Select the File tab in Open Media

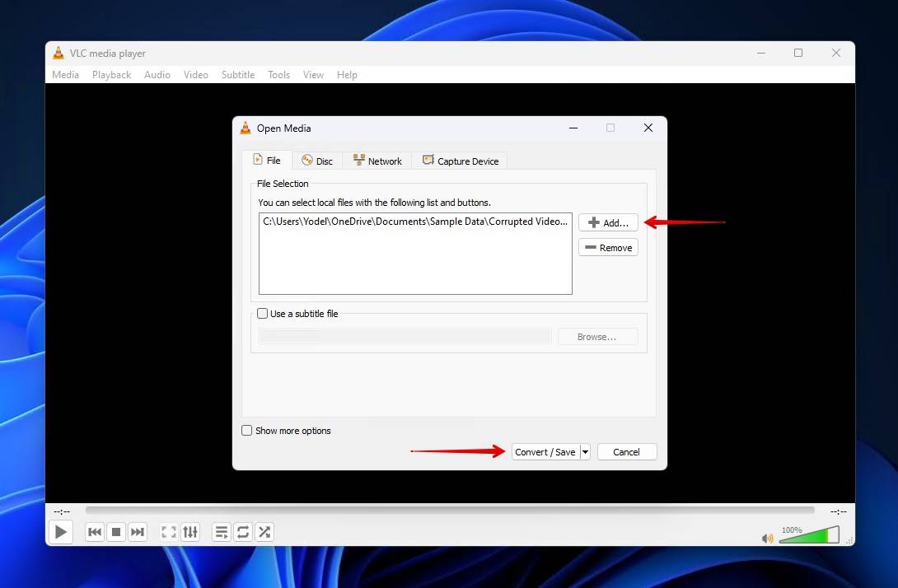tap(267, 161)
